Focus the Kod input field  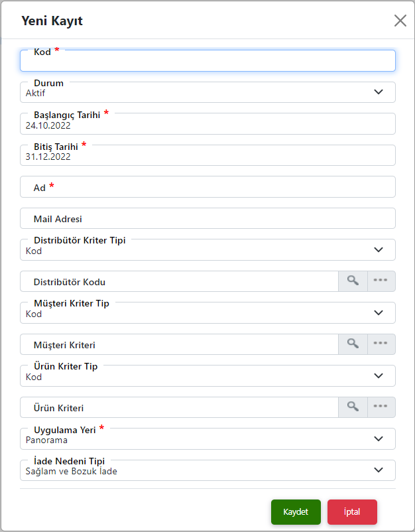pos(207,62)
